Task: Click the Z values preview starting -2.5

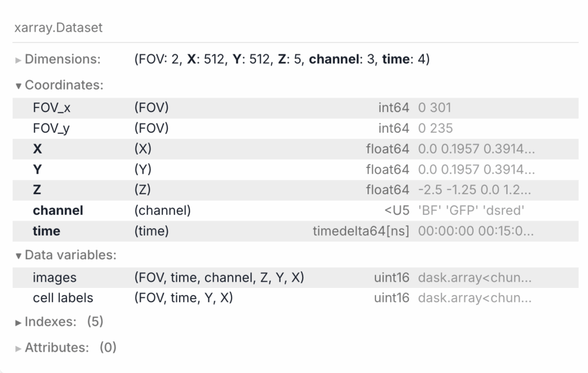Action: coord(474,190)
